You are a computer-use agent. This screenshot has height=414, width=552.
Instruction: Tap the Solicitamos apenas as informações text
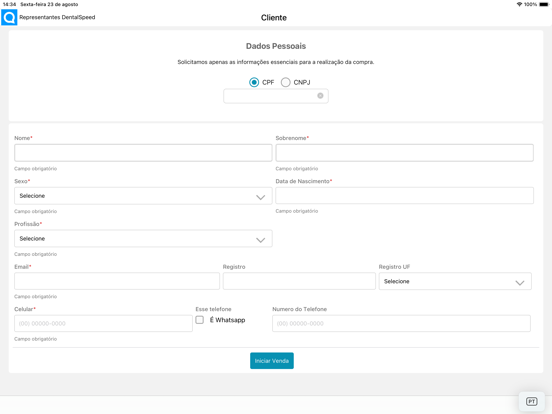click(276, 62)
